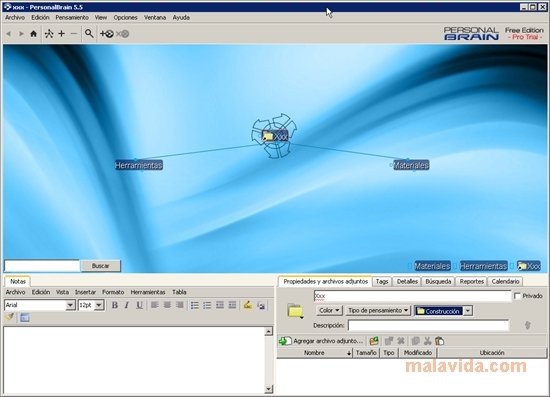Click the Buscar button
This screenshot has width=550, height=397.
(x=101, y=266)
